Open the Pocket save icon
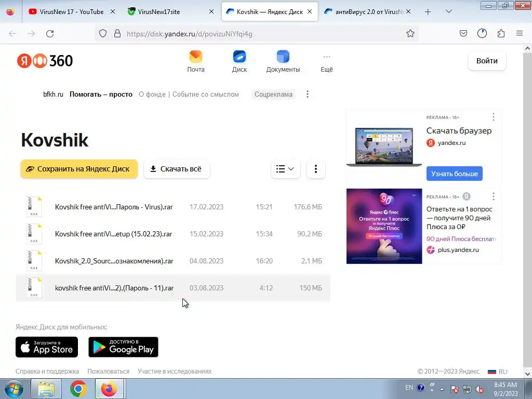Viewport: 532px width, 399px height. coord(463,34)
